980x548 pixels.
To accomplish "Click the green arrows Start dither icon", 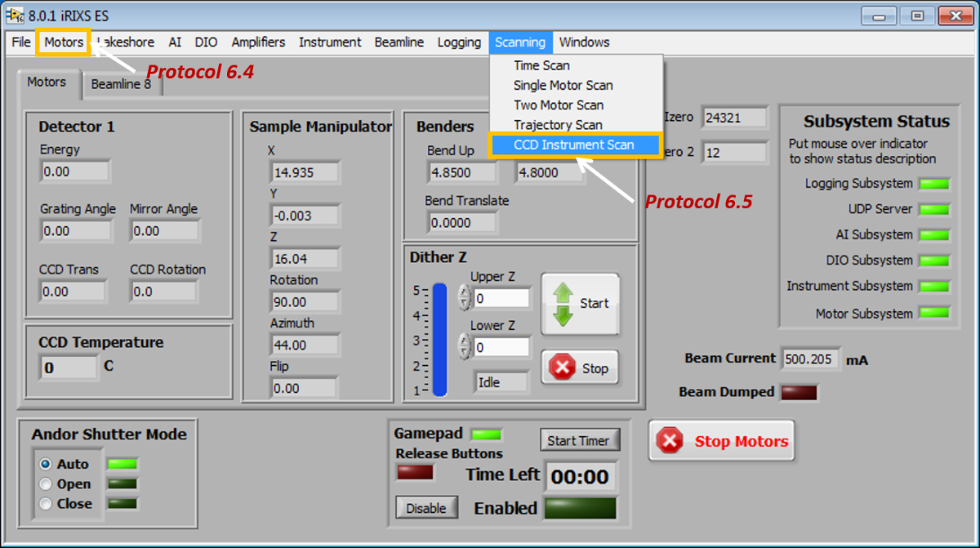I will point(563,304).
